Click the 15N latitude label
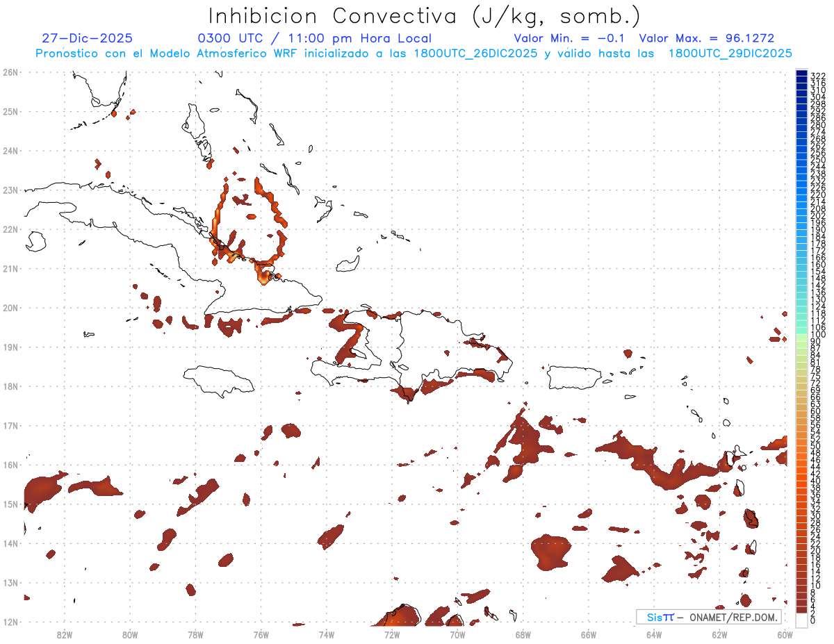834x644 pixels. pos(10,504)
